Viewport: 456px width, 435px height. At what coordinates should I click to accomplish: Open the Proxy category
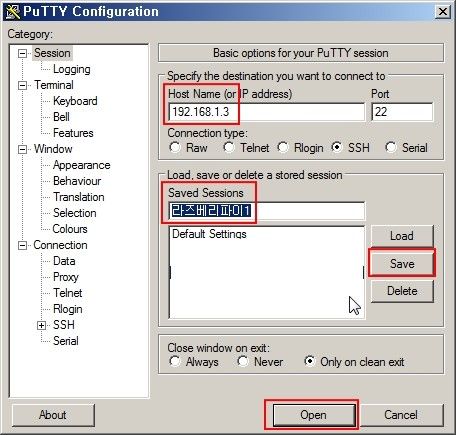click(66, 277)
